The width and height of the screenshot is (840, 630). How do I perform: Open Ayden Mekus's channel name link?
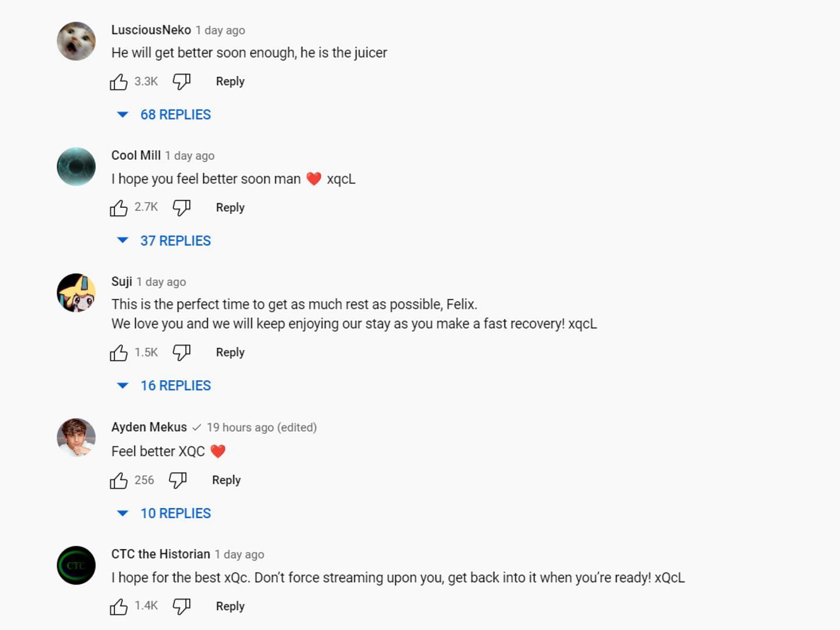pyautogui.click(x=149, y=427)
